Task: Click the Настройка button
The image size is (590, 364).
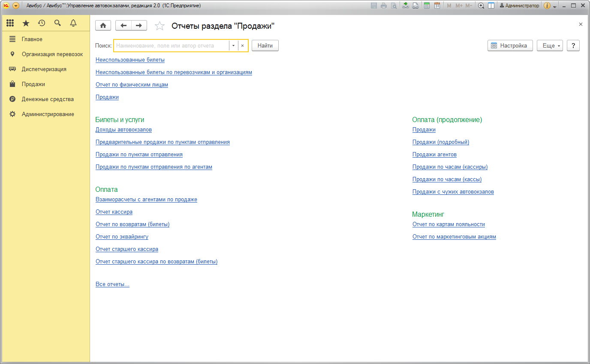Action: point(510,46)
